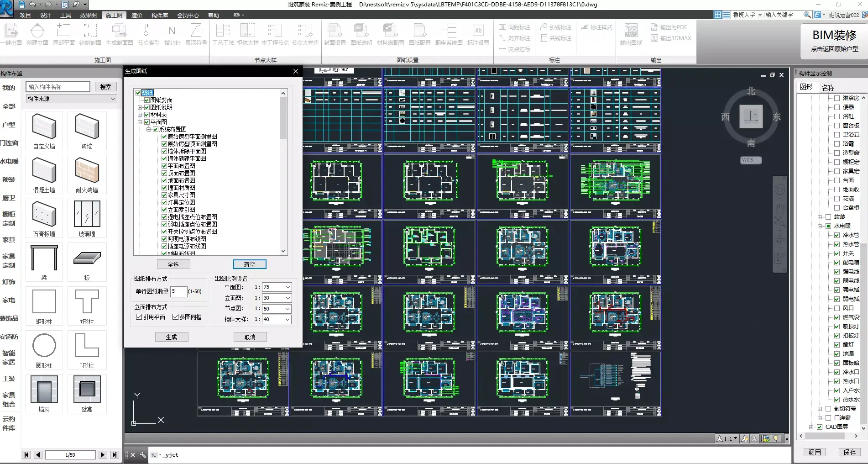Screen dimensions: 868x464
Task: Collapse the 系统布置图 tree node
Action: click(x=149, y=129)
